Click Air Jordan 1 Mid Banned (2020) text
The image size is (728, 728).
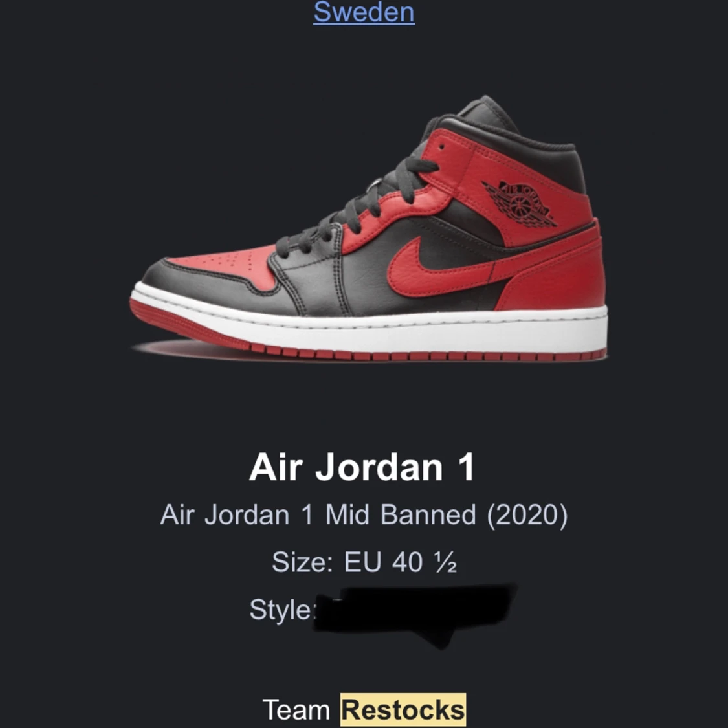[x=364, y=515]
